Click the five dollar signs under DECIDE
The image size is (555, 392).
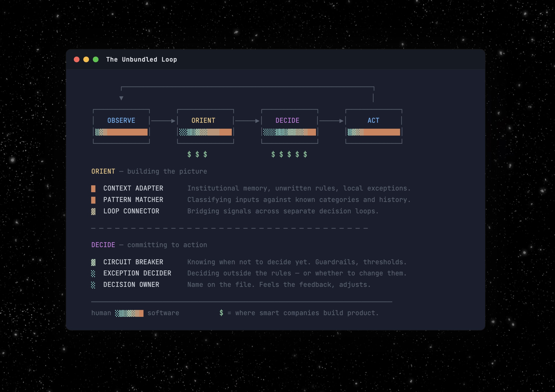(x=289, y=154)
